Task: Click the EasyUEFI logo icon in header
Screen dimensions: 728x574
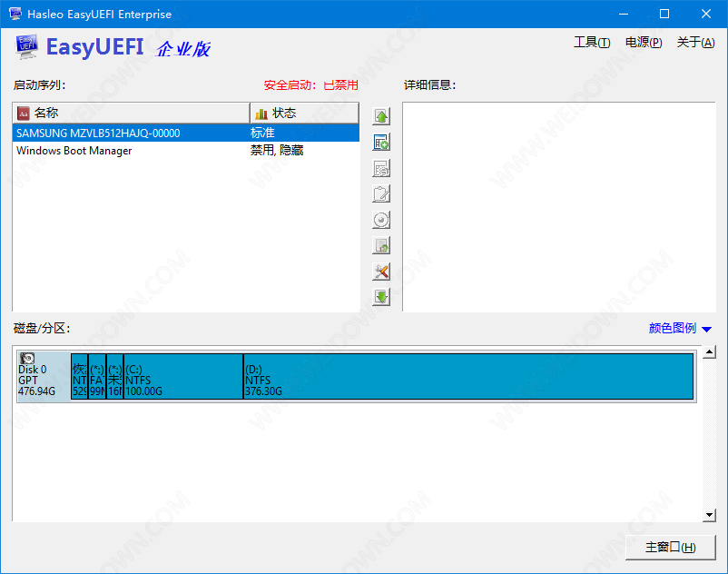Action: [26, 47]
